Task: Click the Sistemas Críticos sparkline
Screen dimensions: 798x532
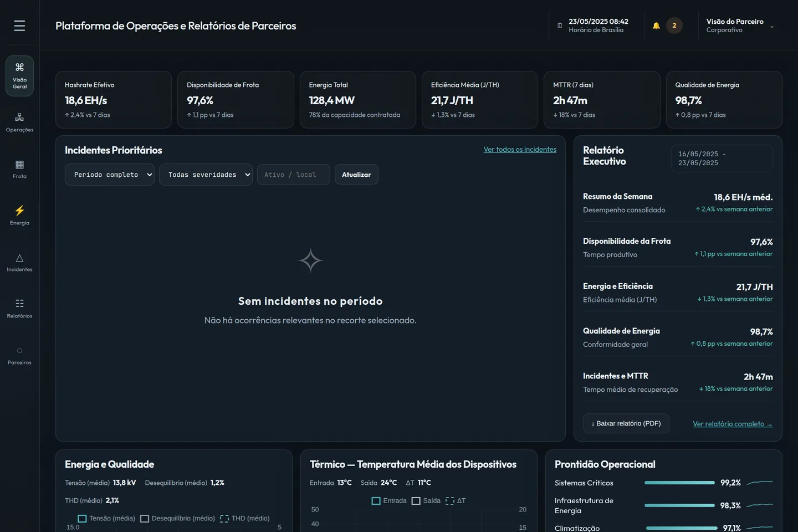Action: tap(760, 483)
